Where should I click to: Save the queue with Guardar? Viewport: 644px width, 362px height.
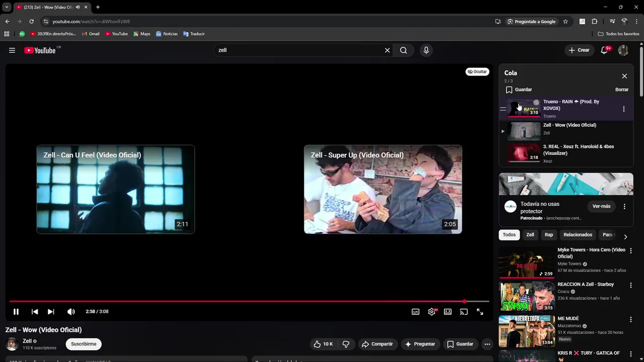point(519,89)
